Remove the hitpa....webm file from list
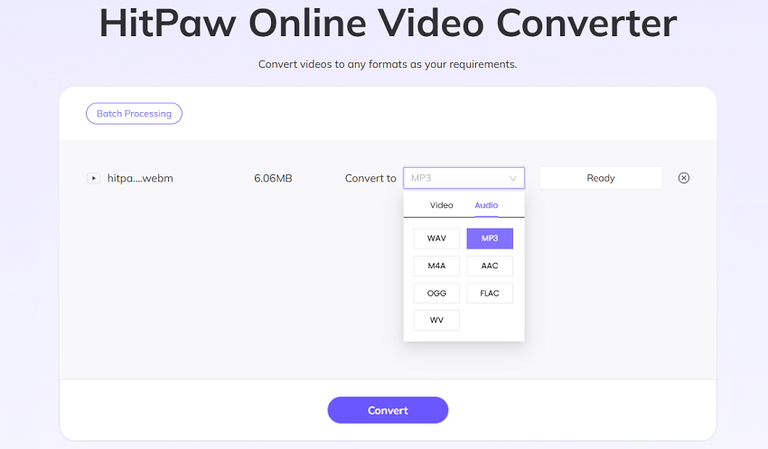 [684, 178]
